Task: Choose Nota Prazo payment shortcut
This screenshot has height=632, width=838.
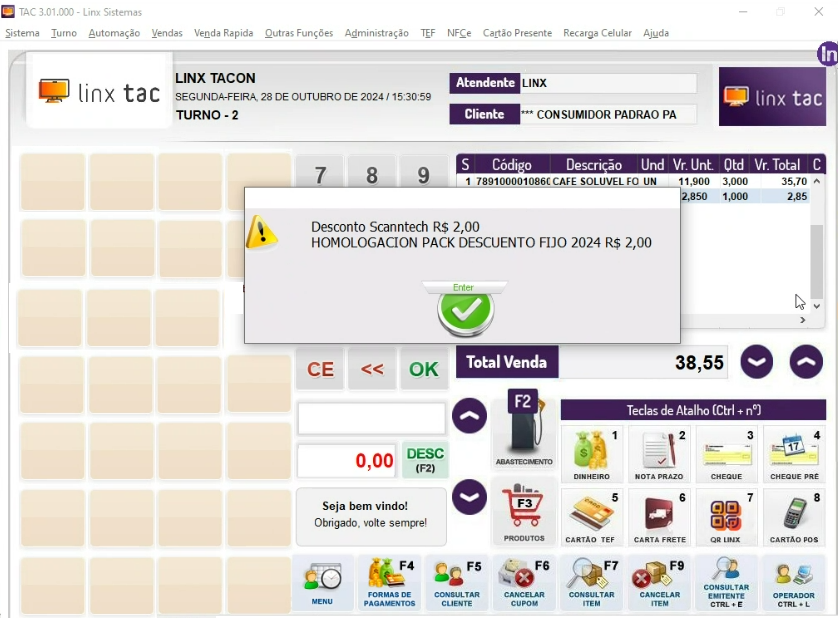Action: (x=658, y=454)
